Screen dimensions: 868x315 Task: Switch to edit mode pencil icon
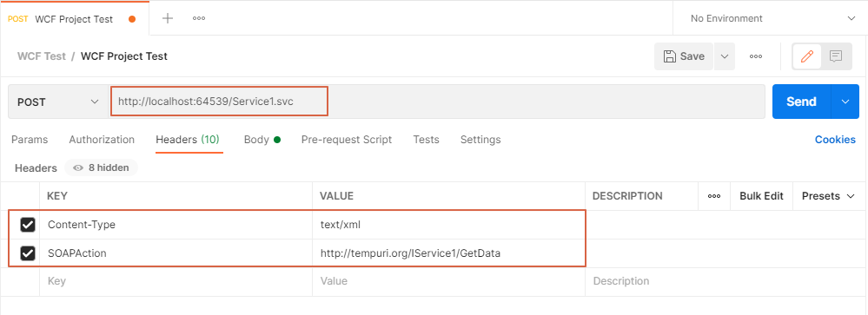point(806,56)
